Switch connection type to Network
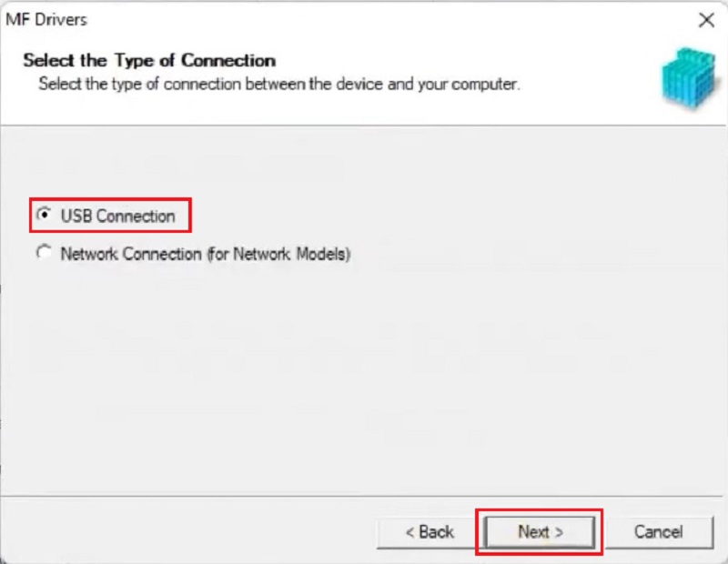The width and height of the screenshot is (728, 564). [44, 253]
